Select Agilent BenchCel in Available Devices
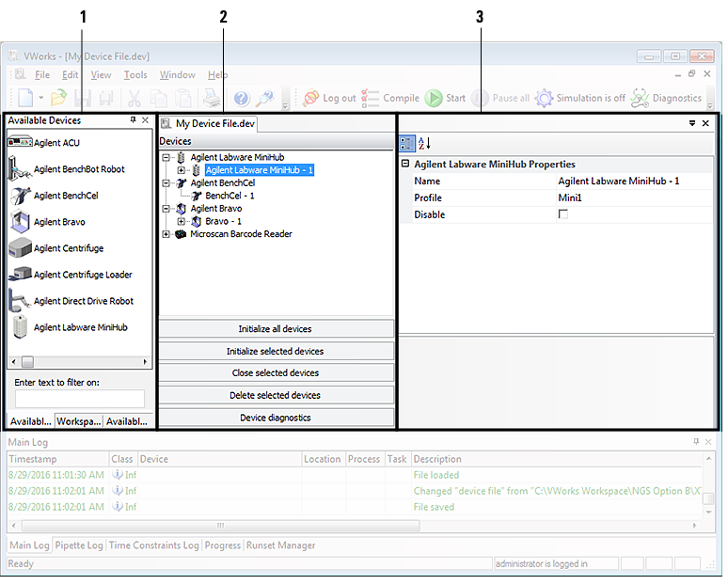This screenshot has height=585, width=728. [54, 196]
